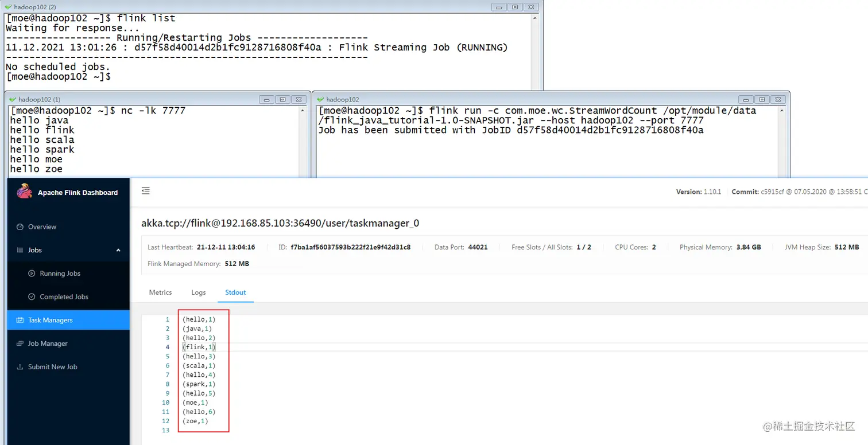
Task: Minimize the hadoop102 (2) terminal window
Action: pos(499,7)
